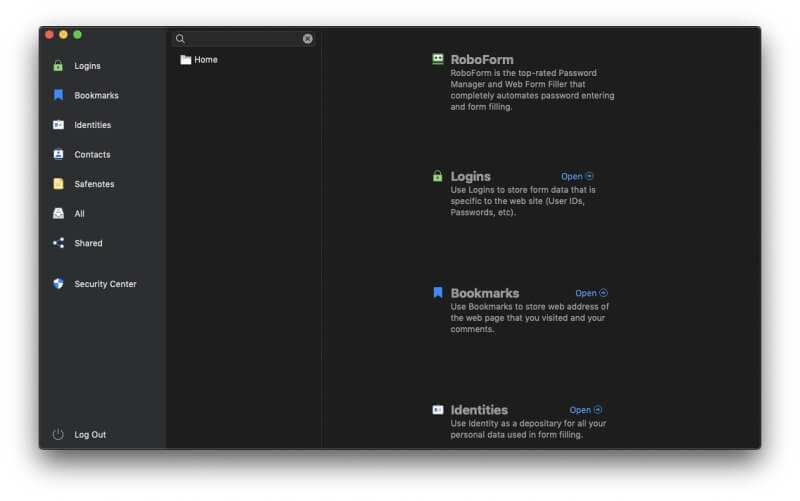Close the window with the red button
Screen dimensions: 800x501
coord(49,35)
